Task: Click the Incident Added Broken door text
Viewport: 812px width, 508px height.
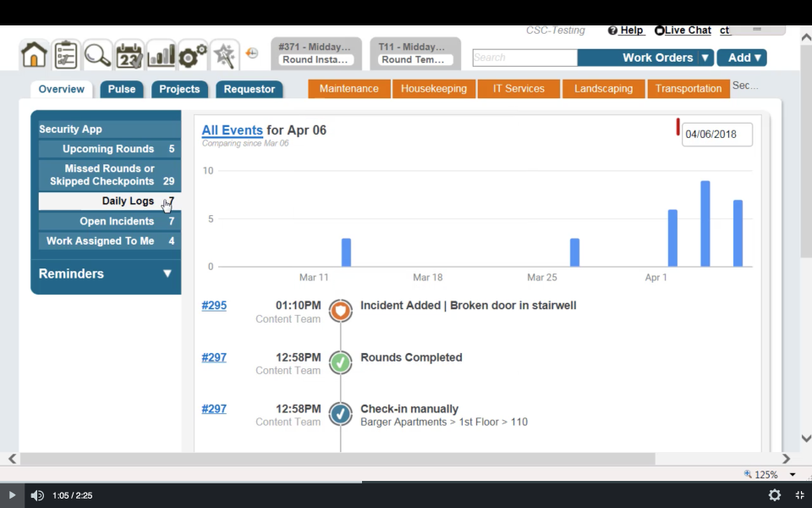Action: pos(468,306)
